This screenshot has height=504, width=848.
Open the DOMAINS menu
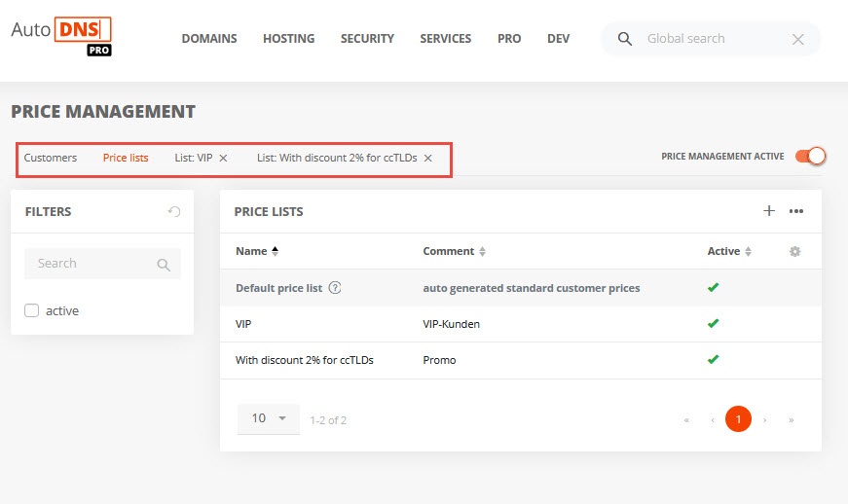point(209,39)
